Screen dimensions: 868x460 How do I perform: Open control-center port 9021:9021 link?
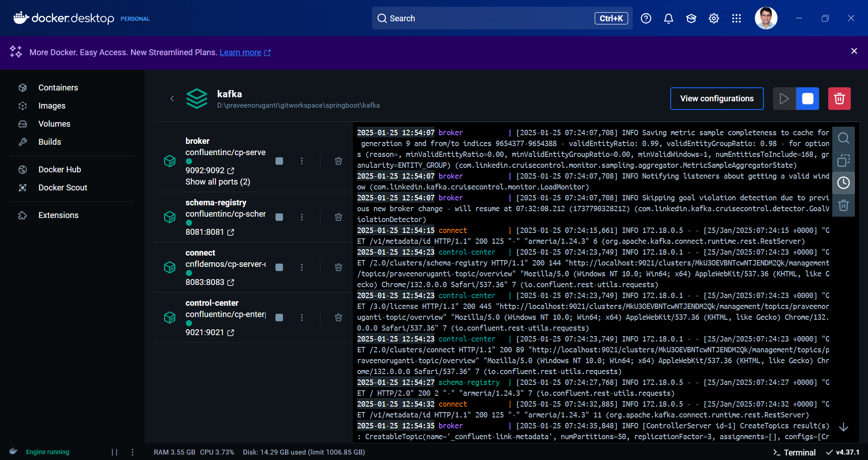tap(210, 332)
